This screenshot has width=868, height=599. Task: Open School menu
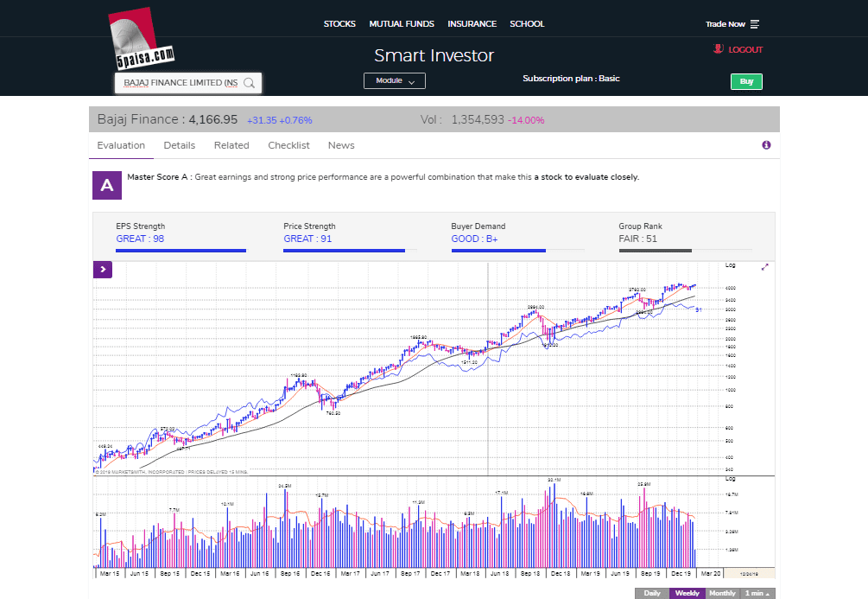click(527, 24)
